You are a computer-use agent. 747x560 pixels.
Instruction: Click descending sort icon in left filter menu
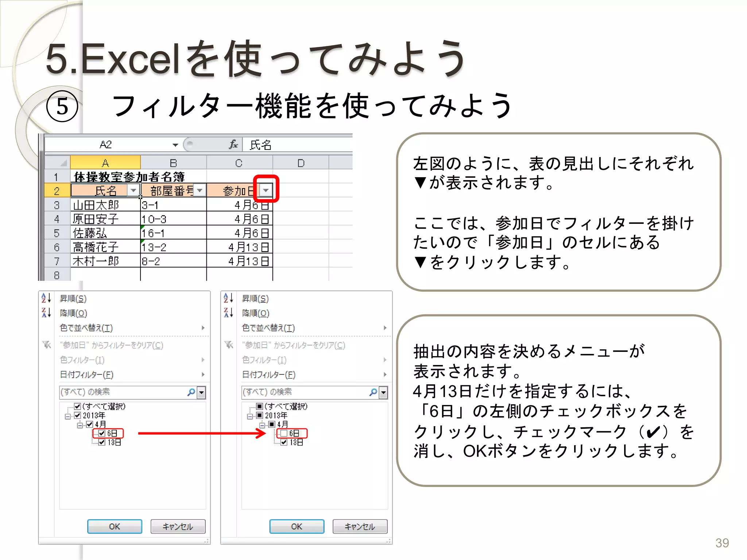click(46, 313)
